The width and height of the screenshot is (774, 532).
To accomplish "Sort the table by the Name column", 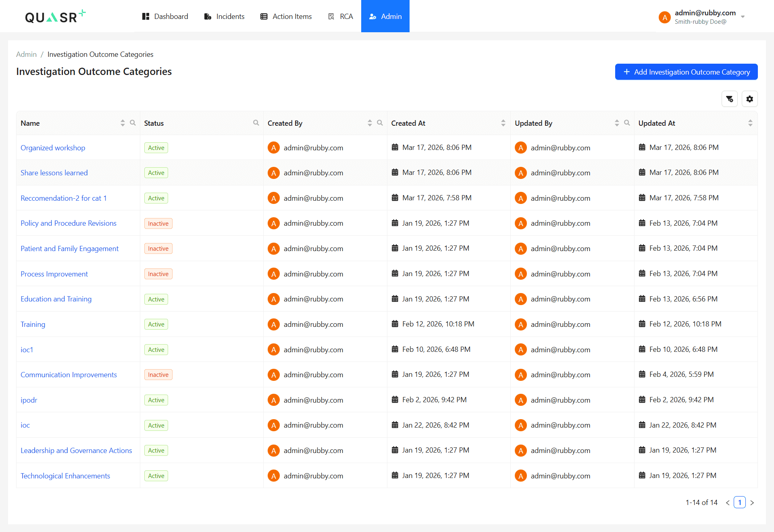I will pos(123,123).
